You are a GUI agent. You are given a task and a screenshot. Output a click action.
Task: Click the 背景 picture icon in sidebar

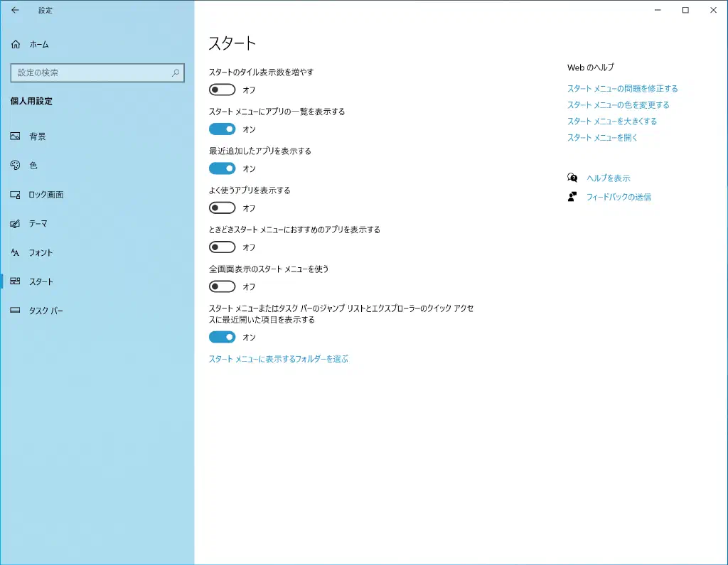click(15, 136)
